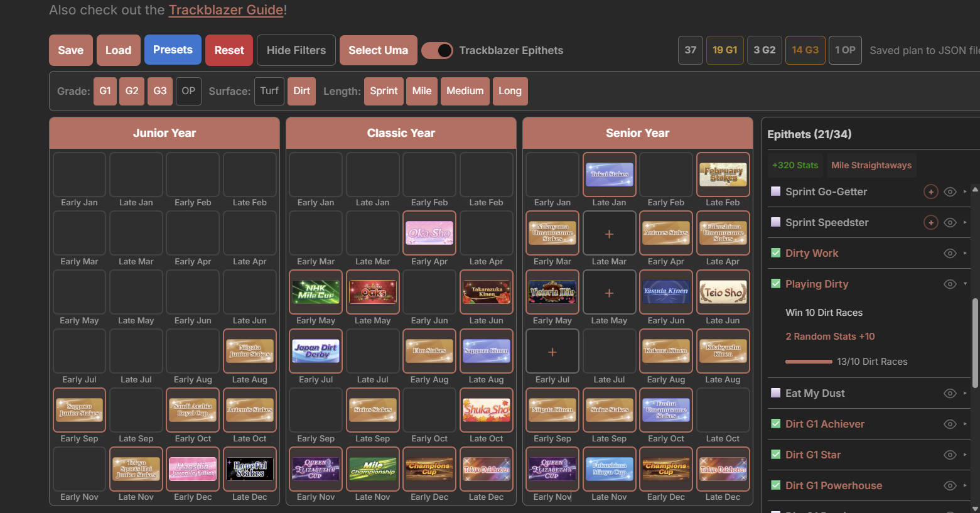Check the Sprint Go-Getter epithet checkbox
980x513 pixels.
tap(775, 192)
